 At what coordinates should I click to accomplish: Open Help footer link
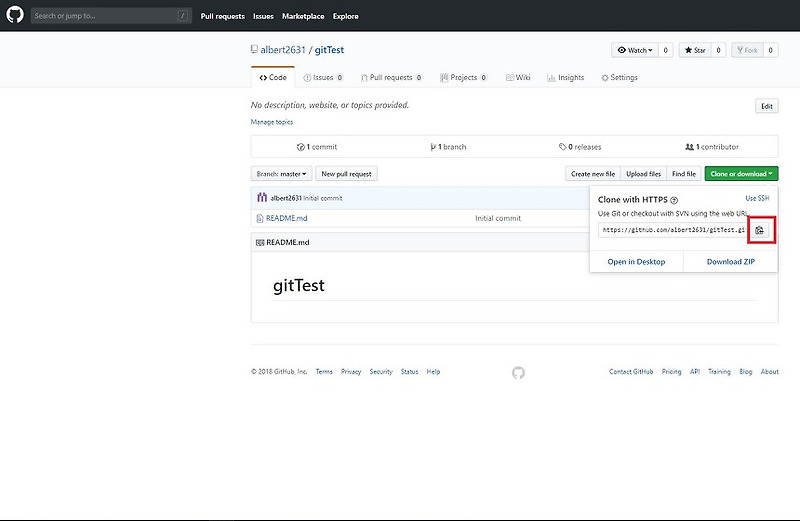click(433, 372)
